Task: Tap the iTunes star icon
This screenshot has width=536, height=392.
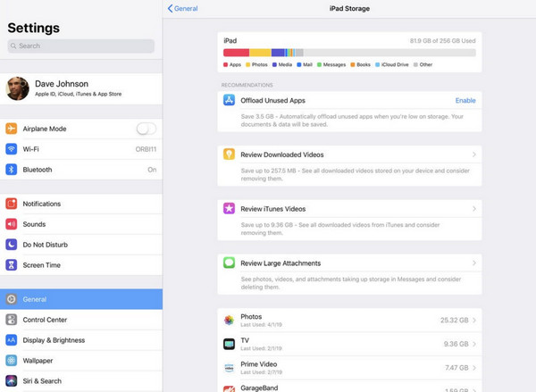Action: click(x=229, y=208)
